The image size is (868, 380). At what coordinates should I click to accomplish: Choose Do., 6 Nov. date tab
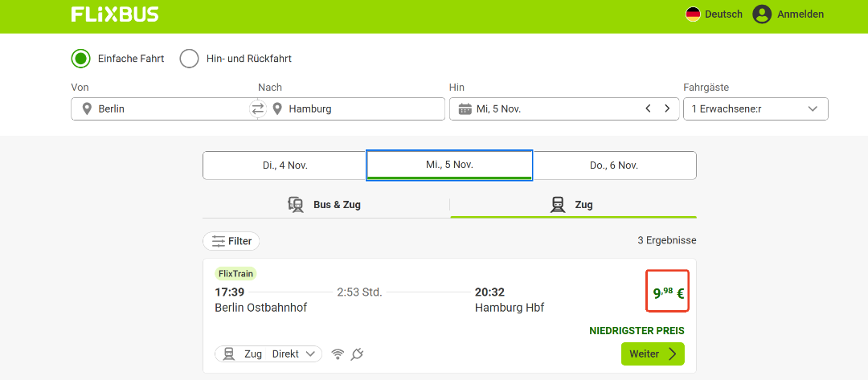tap(614, 165)
